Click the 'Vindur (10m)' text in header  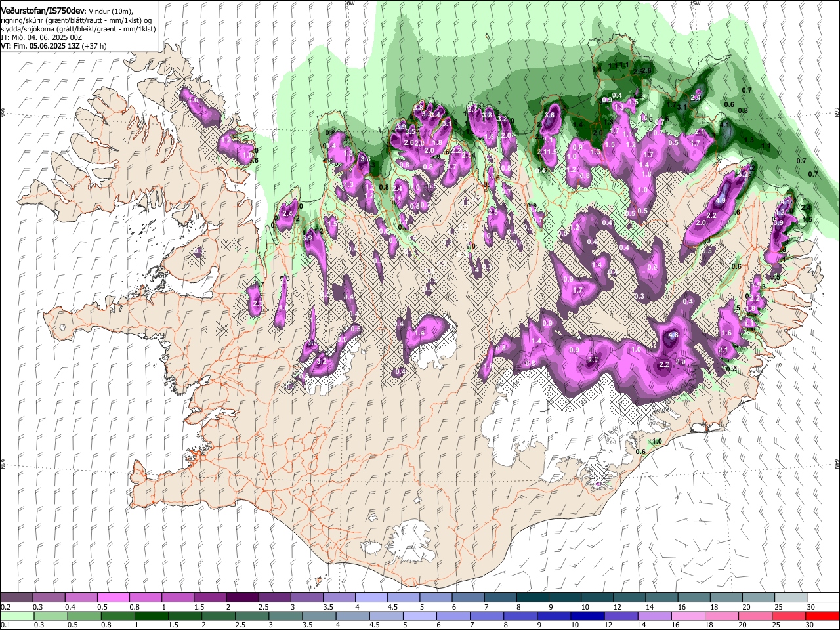pos(111,11)
